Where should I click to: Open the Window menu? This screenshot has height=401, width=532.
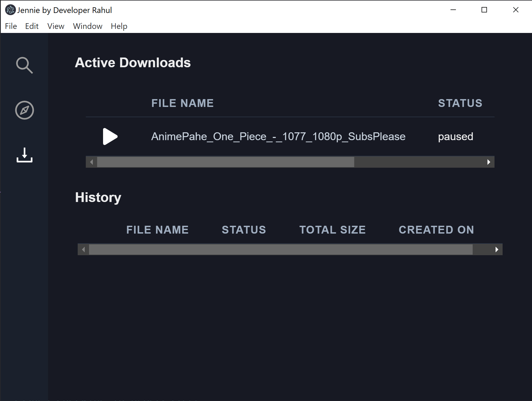(88, 26)
